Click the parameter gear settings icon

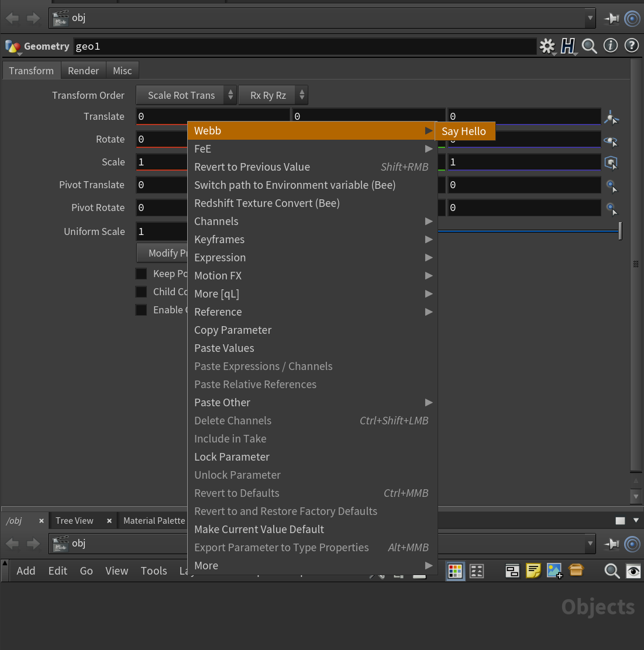pyautogui.click(x=547, y=46)
